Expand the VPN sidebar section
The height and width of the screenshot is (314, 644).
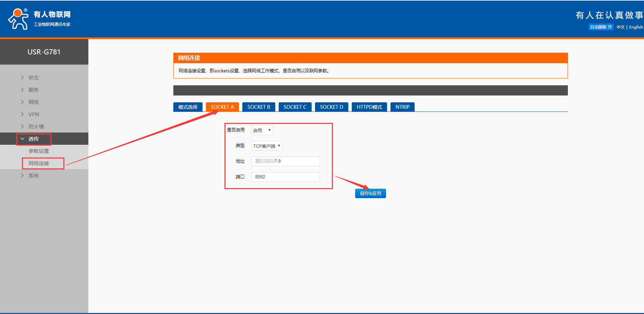pos(34,115)
